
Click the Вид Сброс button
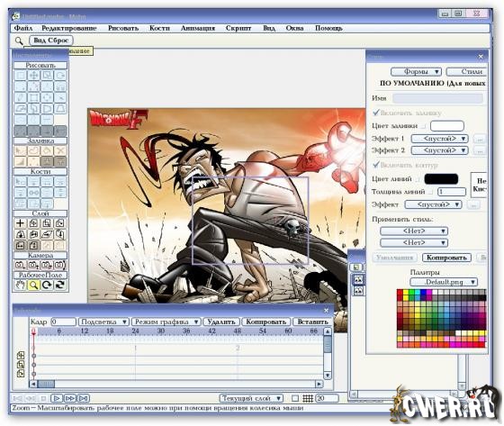(51, 41)
